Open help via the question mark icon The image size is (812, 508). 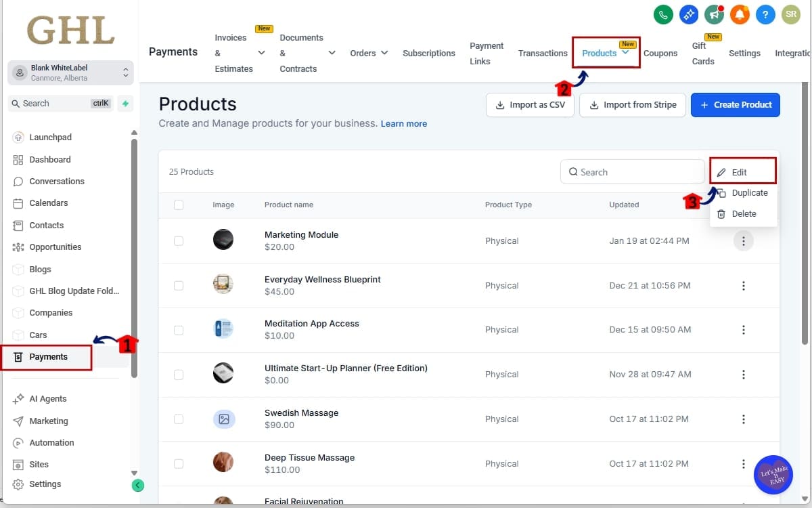pos(765,14)
